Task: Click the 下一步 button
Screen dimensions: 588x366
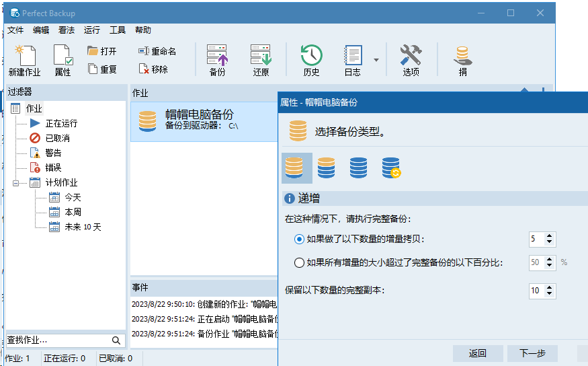Action: click(x=532, y=353)
